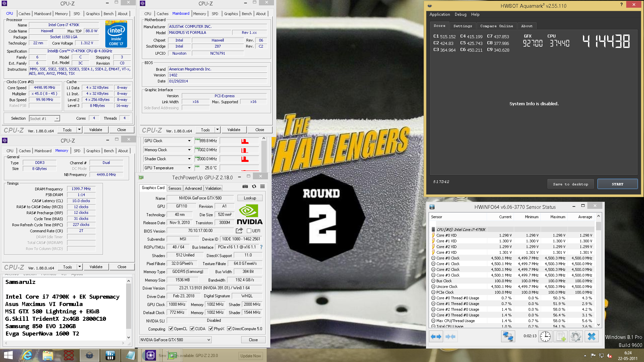Toggle the DirectCompute 5.0 checkbox
This screenshot has height=362, width=644.
tap(229, 329)
